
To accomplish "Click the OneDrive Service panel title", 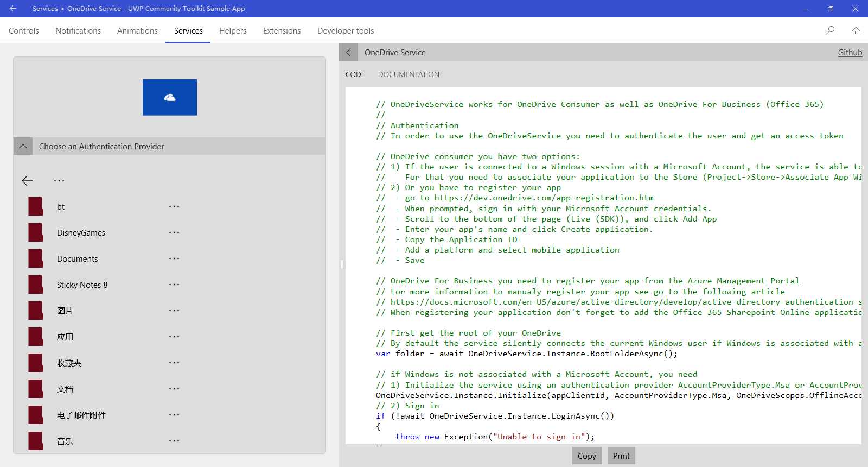I will pyautogui.click(x=395, y=53).
